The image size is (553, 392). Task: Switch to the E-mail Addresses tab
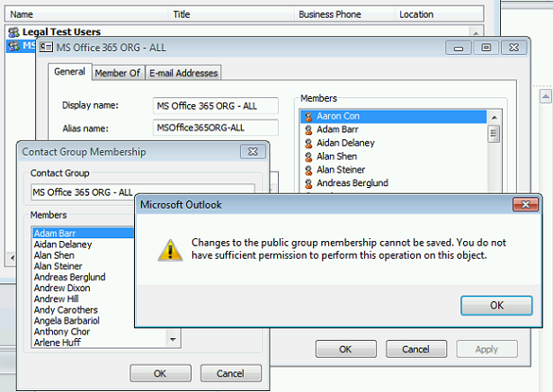[x=183, y=73]
